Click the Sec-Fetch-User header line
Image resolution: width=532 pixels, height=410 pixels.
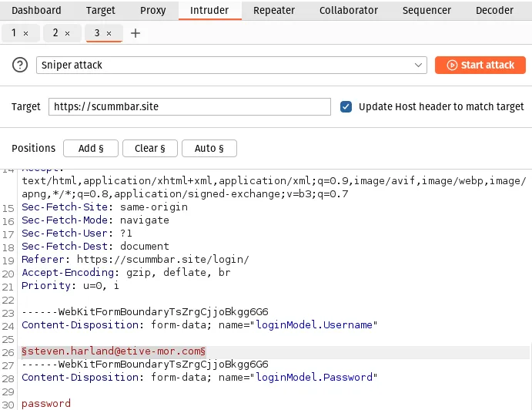point(77,233)
